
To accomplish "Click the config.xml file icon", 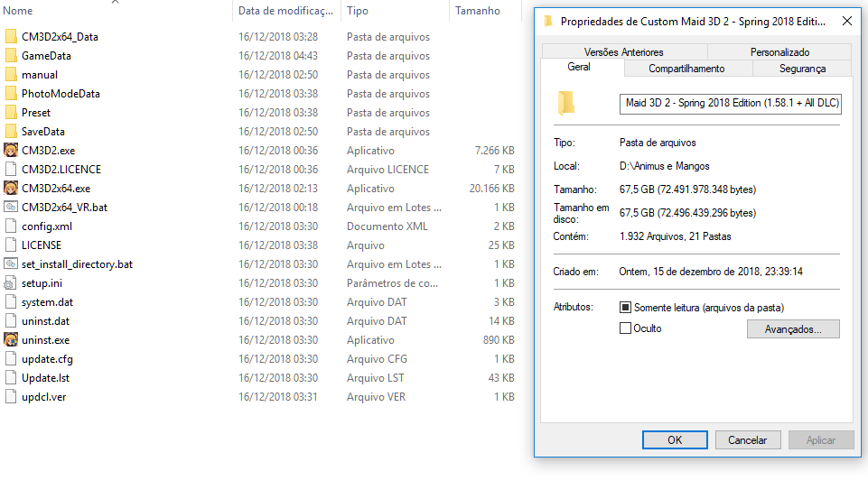I will point(11,226).
